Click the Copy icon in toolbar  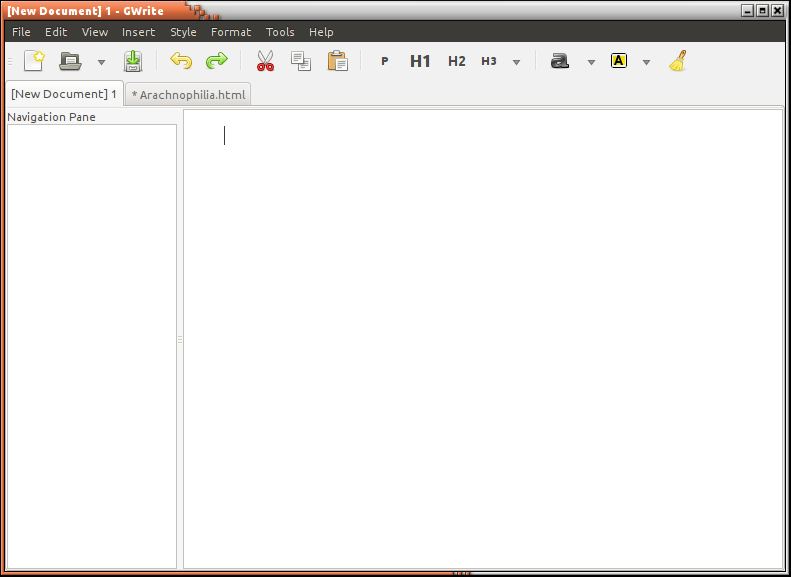(x=301, y=61)
